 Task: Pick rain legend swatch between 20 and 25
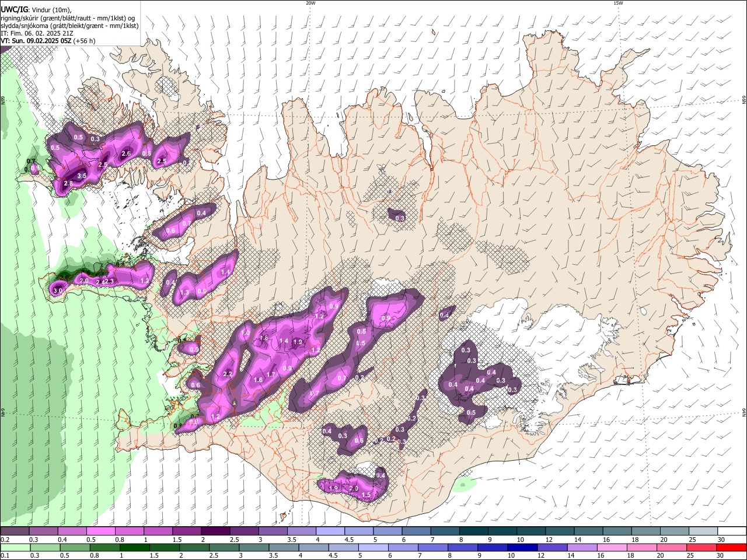coord(673,548)
